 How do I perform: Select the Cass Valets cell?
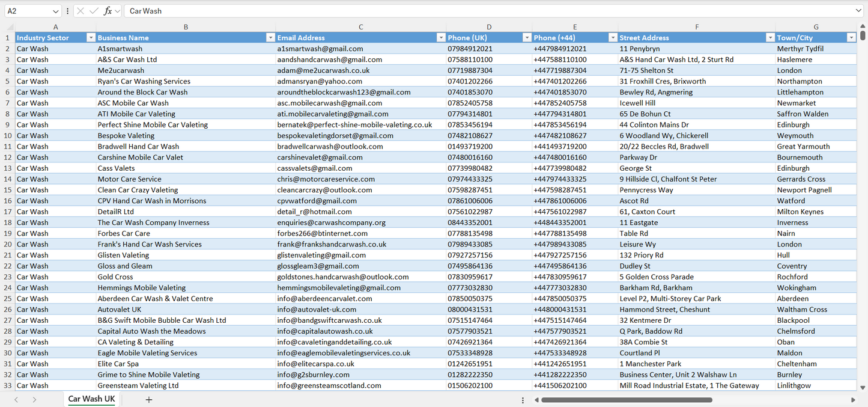(x=186, y=168)
